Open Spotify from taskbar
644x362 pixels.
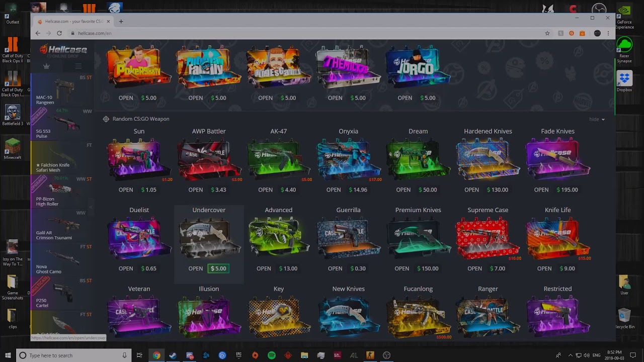point(272,355)
